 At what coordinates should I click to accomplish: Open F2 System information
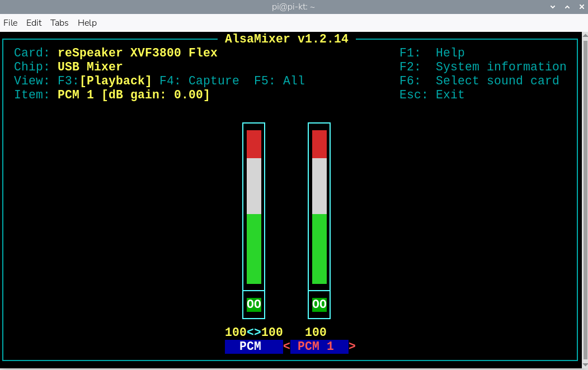point(483,67)
